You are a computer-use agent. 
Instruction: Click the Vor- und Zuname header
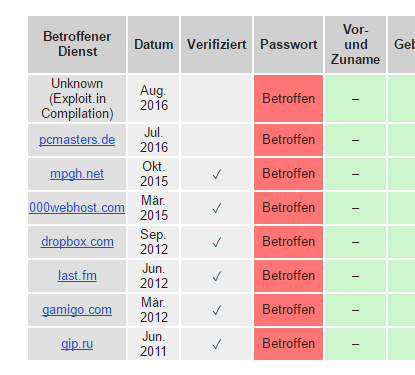355,44
